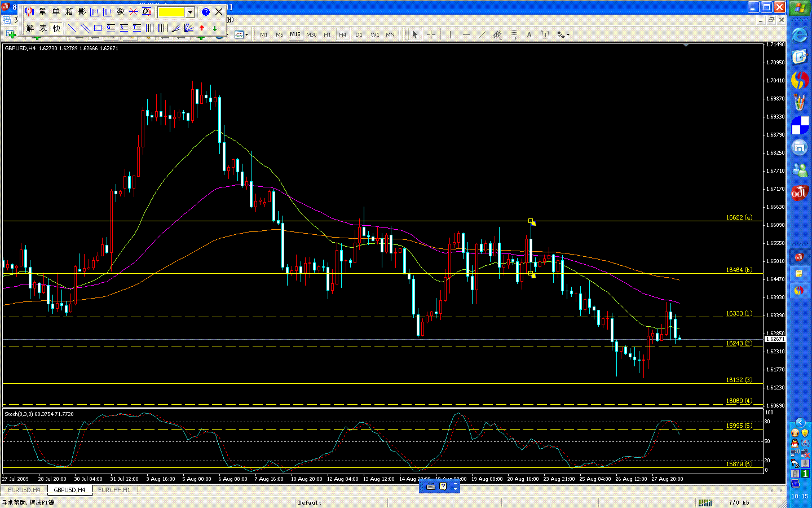812x508 pixels.
Task: Click the 解 button in floating toolbar
Action: coord(30,28)
